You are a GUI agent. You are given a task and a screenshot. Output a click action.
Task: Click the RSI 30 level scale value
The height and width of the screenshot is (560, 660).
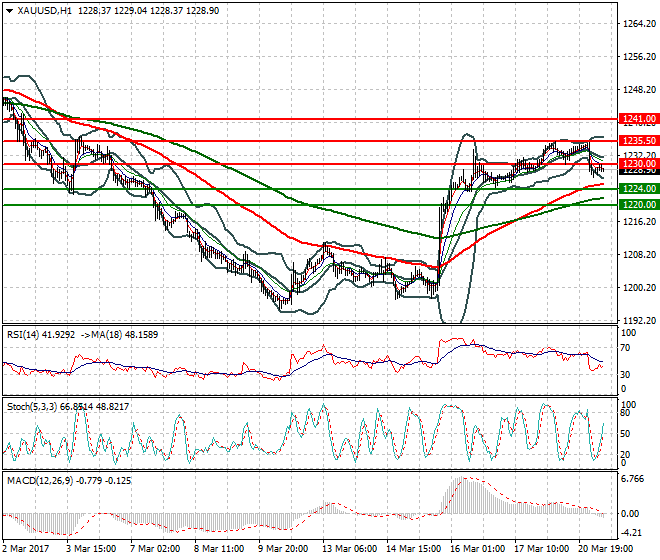[x=625, y=374]
